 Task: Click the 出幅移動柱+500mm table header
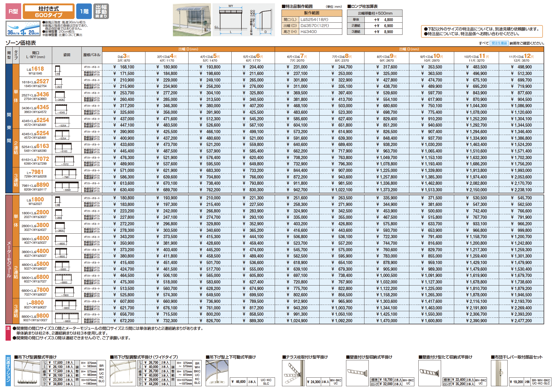[375, 13]
